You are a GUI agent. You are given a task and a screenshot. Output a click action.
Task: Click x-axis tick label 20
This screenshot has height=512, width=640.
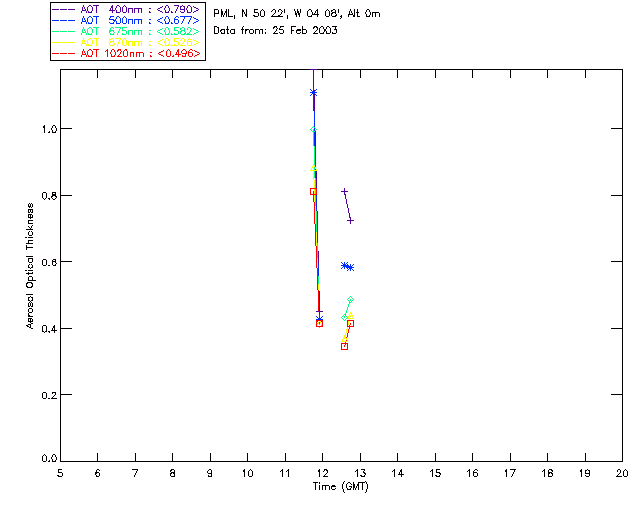pyautogui.click(x=622, y=473)
